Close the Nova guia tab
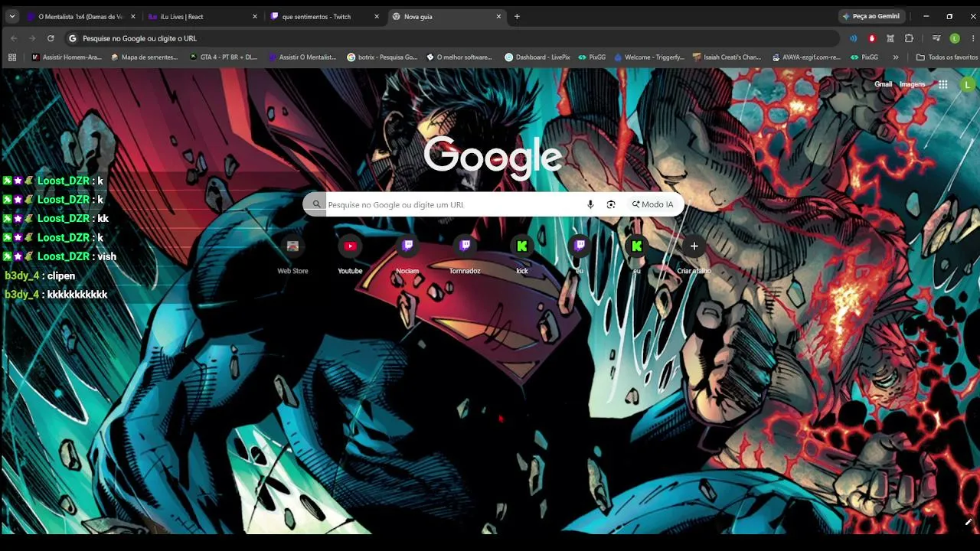 pos(499,16)
